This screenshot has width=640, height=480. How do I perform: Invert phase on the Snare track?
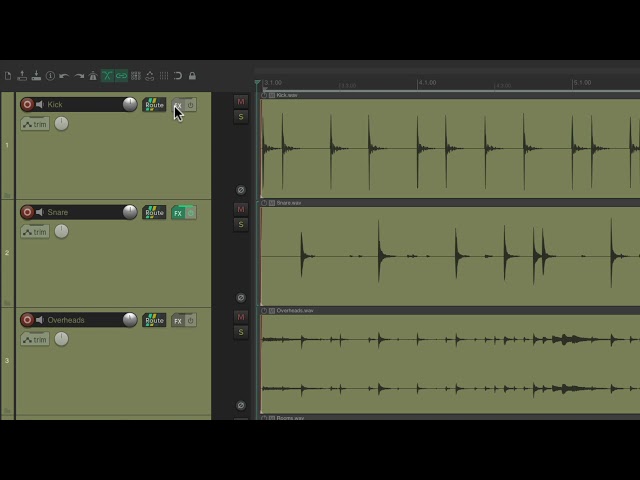(241, 298)
